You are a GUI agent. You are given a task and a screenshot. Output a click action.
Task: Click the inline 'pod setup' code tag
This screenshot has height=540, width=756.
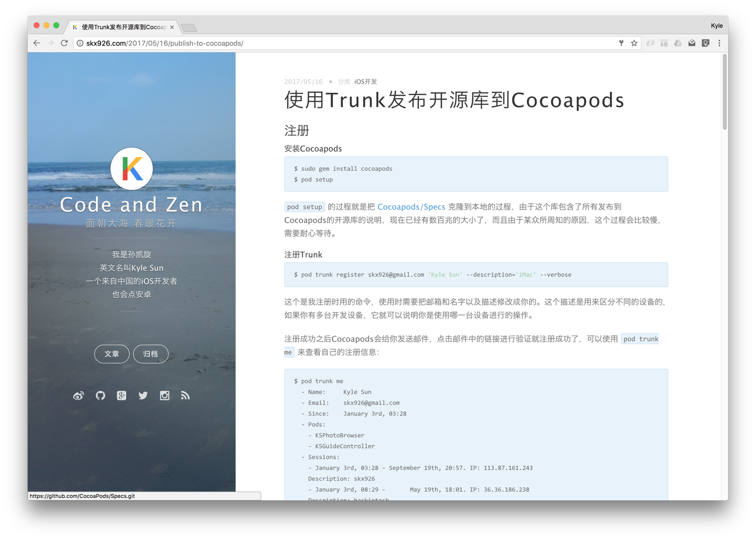pyautogui.click(x=305, y=207)
